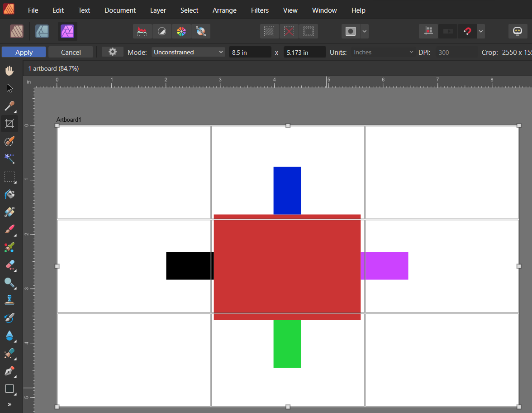532x413 pixels.
Task: Expand the Quick Mask options arrow
Action: pos(365,31)
